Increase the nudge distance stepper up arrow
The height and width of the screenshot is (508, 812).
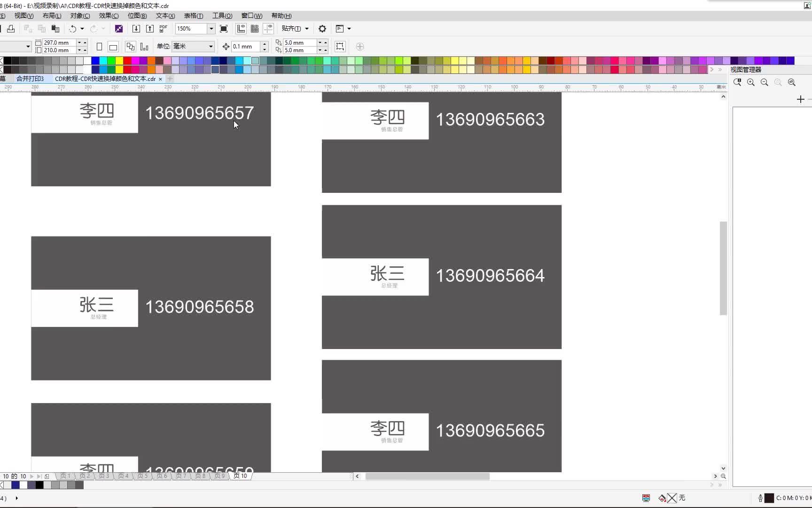click(265, 44)
